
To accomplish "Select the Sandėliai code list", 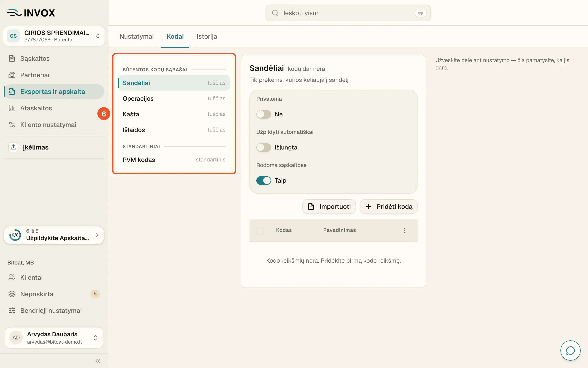I will (x=174, y=83).
